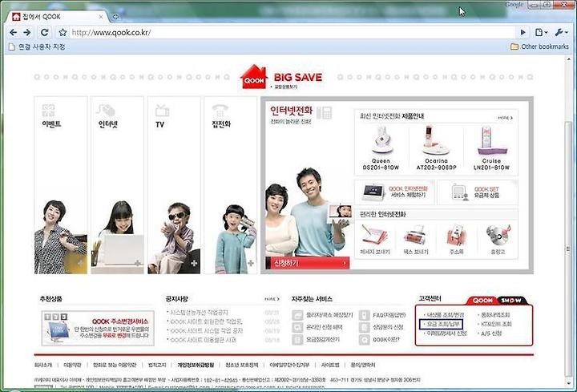
Task: Click the MORE link in 제품안내 box
Action: [505, 118]
